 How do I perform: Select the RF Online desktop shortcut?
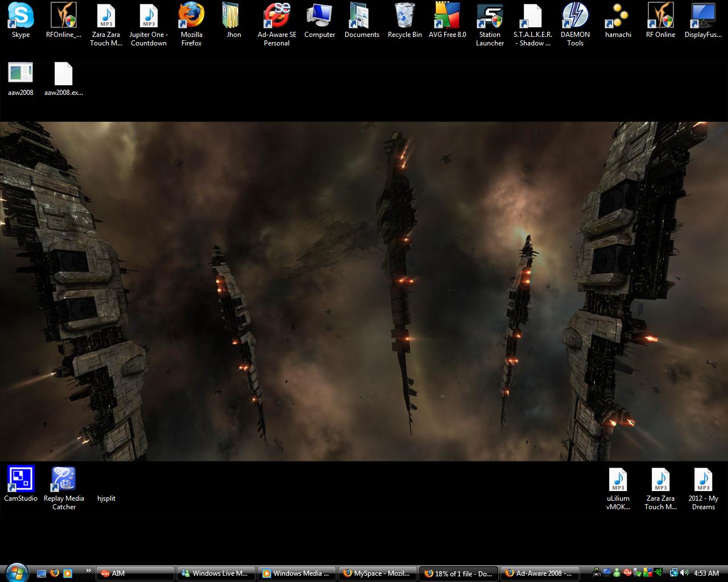point(661,21)
